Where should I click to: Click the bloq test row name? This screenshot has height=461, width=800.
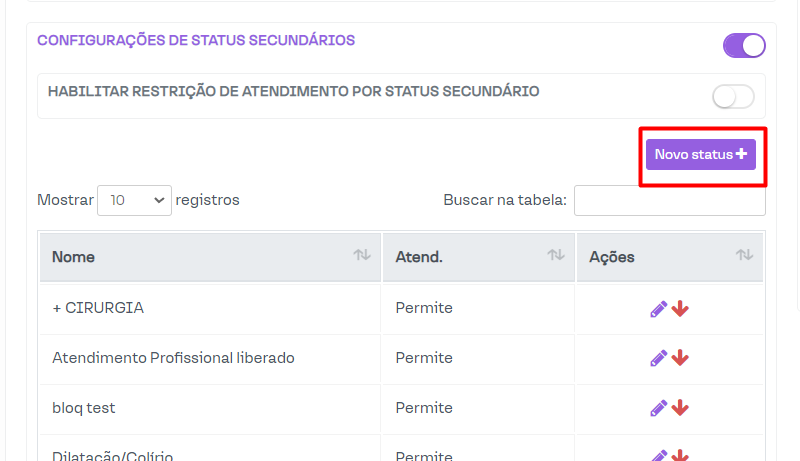(84, 408)
